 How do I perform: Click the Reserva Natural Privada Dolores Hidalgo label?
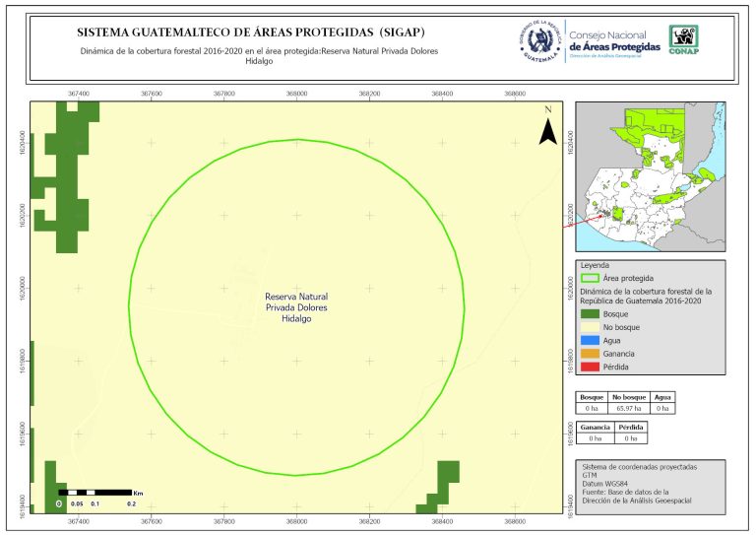click(296, 307)
